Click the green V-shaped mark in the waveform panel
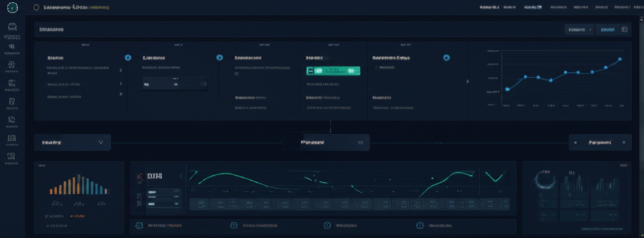The image size is (644, 238). click(x=494, y=176)
